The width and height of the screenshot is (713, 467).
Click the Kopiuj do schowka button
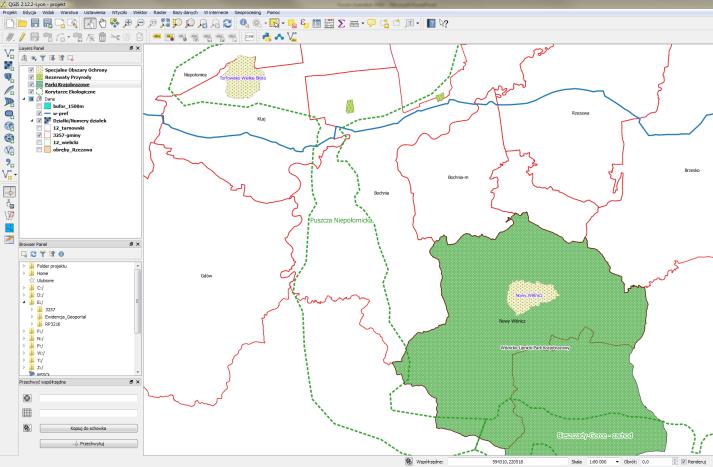tap(89, 428)
